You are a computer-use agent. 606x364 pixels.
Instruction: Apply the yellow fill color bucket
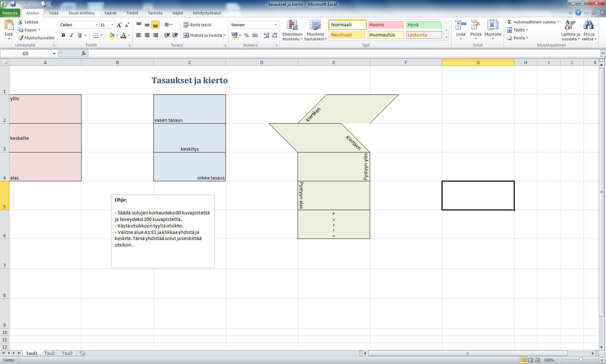click(x=111, y=35)
